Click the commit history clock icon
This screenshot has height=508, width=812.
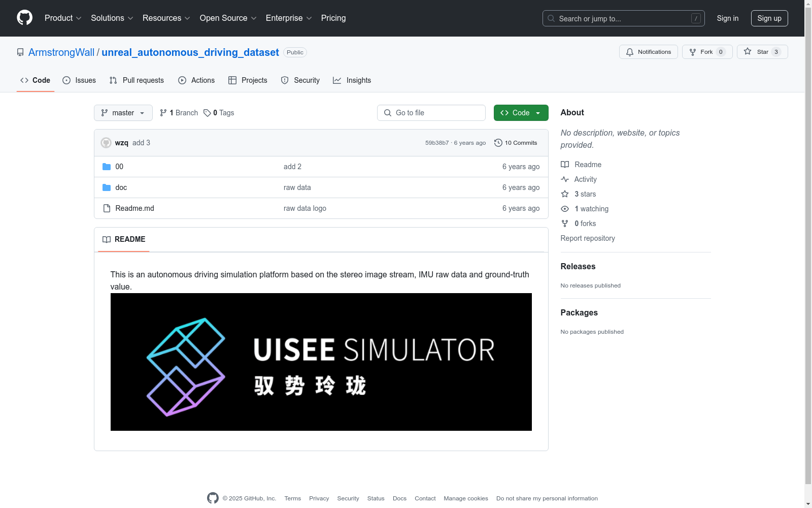tap(498, 143)
